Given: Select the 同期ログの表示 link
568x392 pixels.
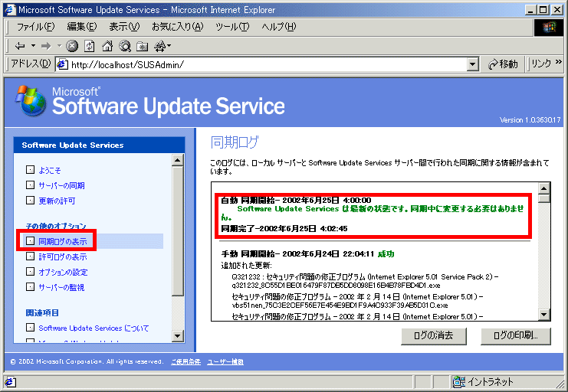Looking at the screenshot, I should (63, 241).
